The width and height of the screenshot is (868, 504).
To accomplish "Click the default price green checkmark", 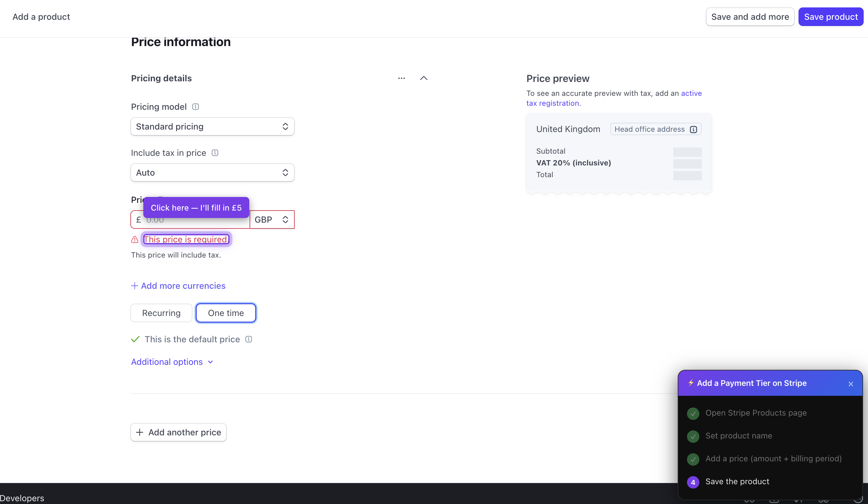I will [135, 339].
